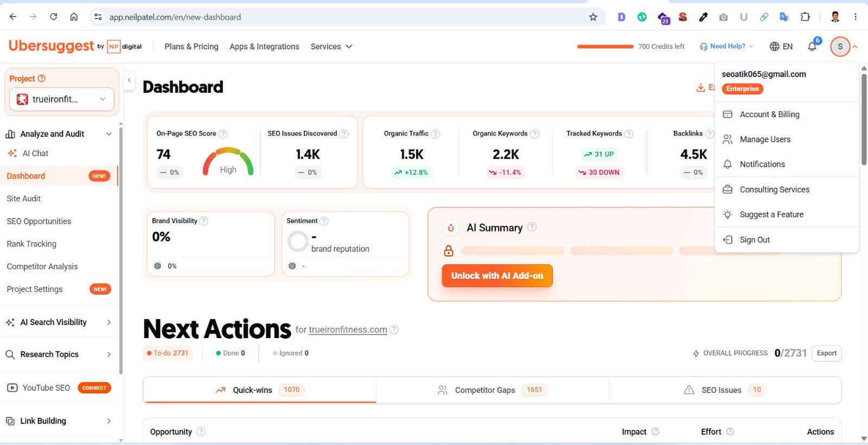Open the trueironfitness.com link
868x445 pixels.
pos(348,329)
